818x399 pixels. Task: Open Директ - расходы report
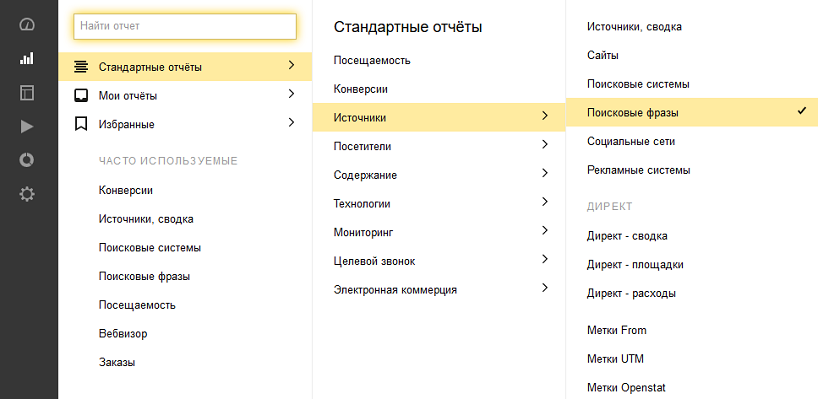point(631,293)
